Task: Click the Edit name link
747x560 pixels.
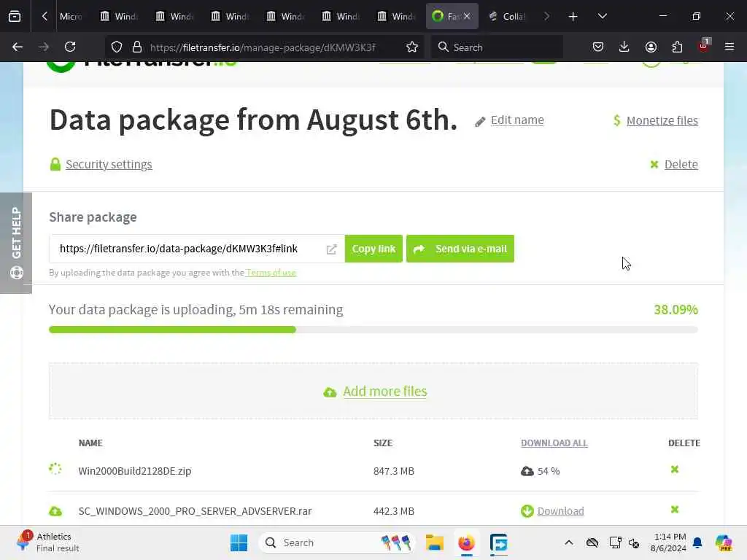Action: tap(517, 120)
